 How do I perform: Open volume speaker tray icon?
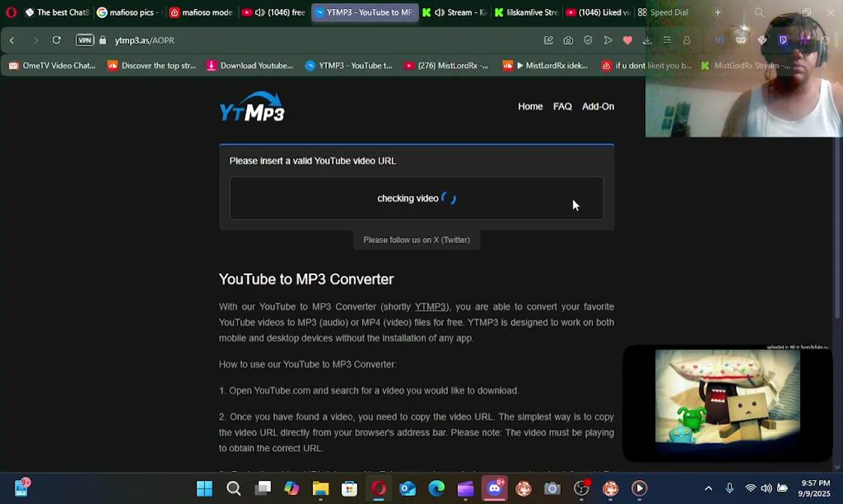point(766,489)
